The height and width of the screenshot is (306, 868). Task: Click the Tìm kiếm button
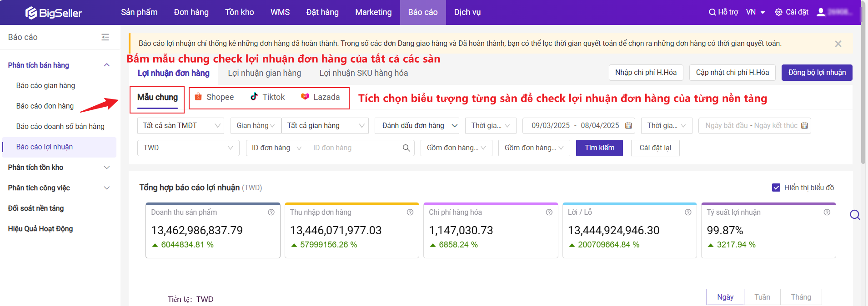599,148
